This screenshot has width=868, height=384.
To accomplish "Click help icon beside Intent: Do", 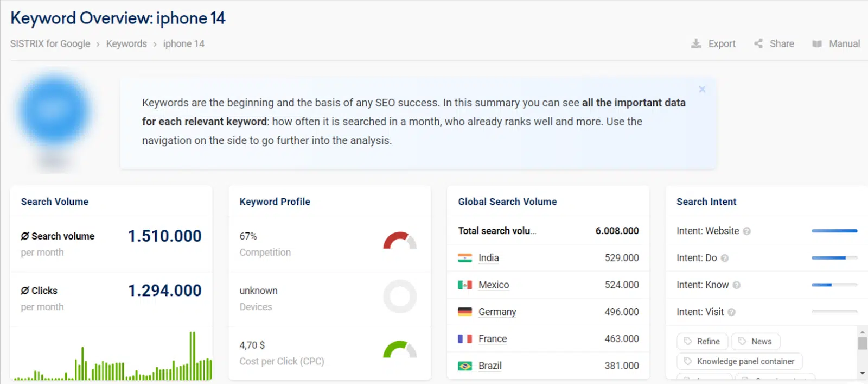I will point(725,258).
